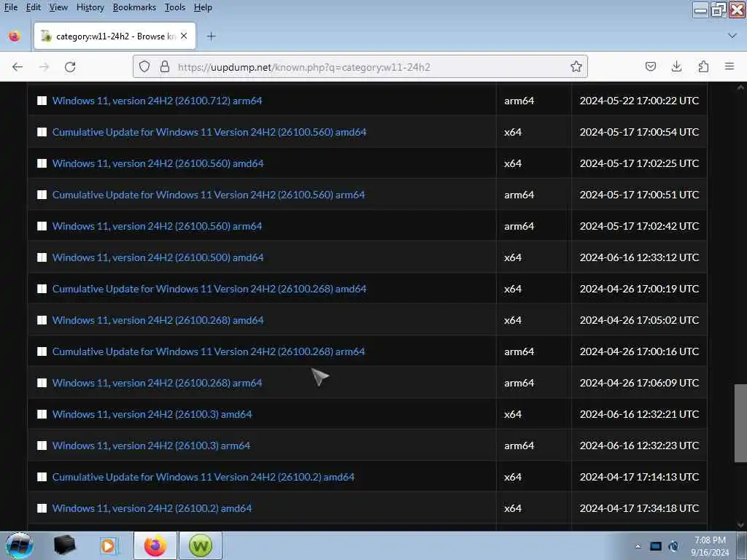Open Windows 11 24H2 (26100.560) amd64 link

pos(158,163)
